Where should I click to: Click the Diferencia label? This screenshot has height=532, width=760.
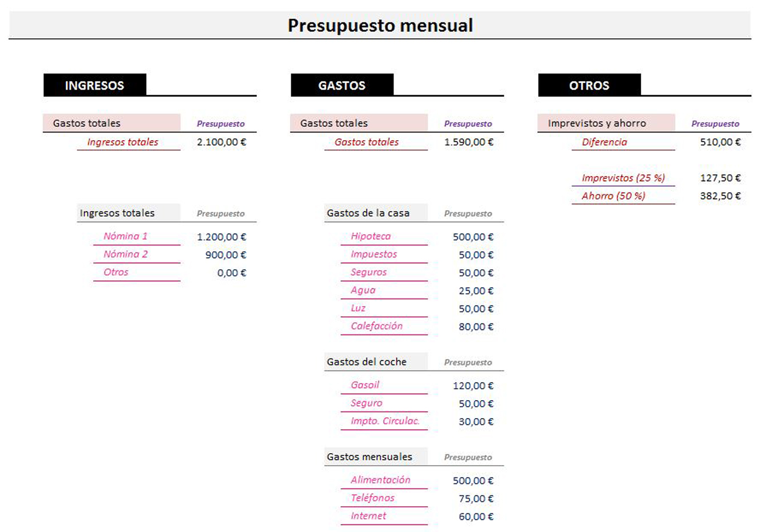(604, 142)
